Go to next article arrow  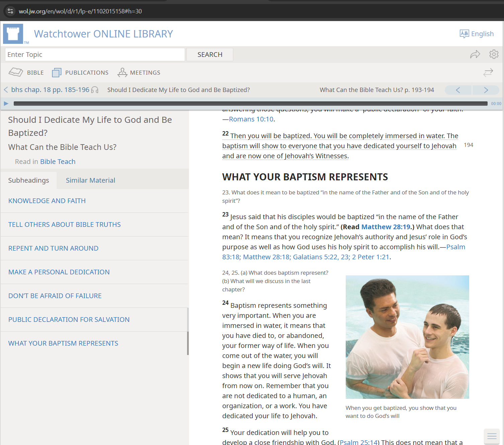tap(486, 90)
